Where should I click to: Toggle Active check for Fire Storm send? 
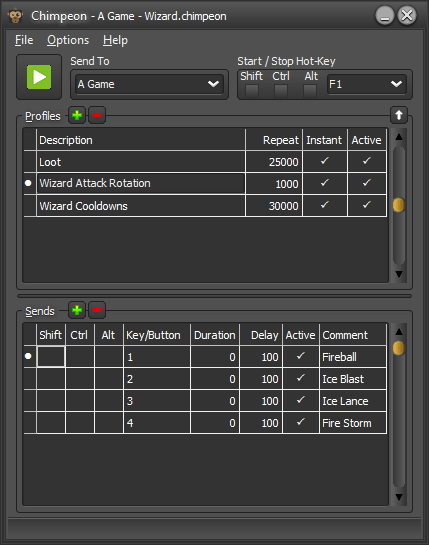pos(301,423)
